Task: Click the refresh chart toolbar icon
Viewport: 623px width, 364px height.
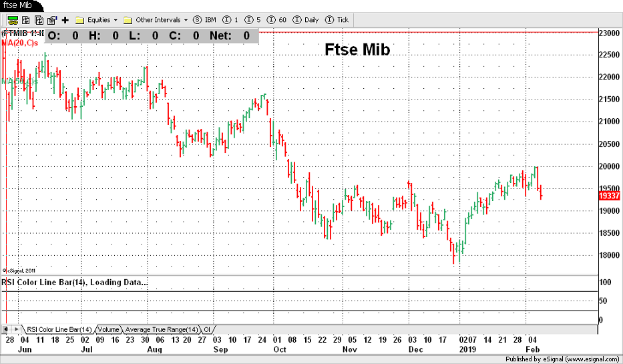Action: click(26, 20)
